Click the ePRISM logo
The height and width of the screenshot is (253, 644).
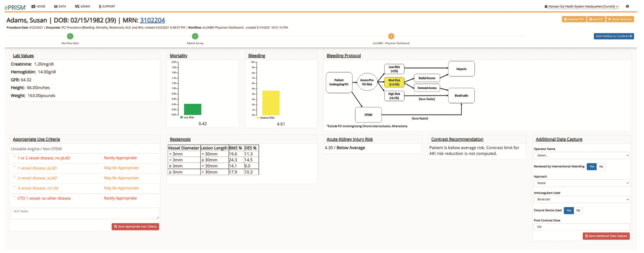[15, 7]
